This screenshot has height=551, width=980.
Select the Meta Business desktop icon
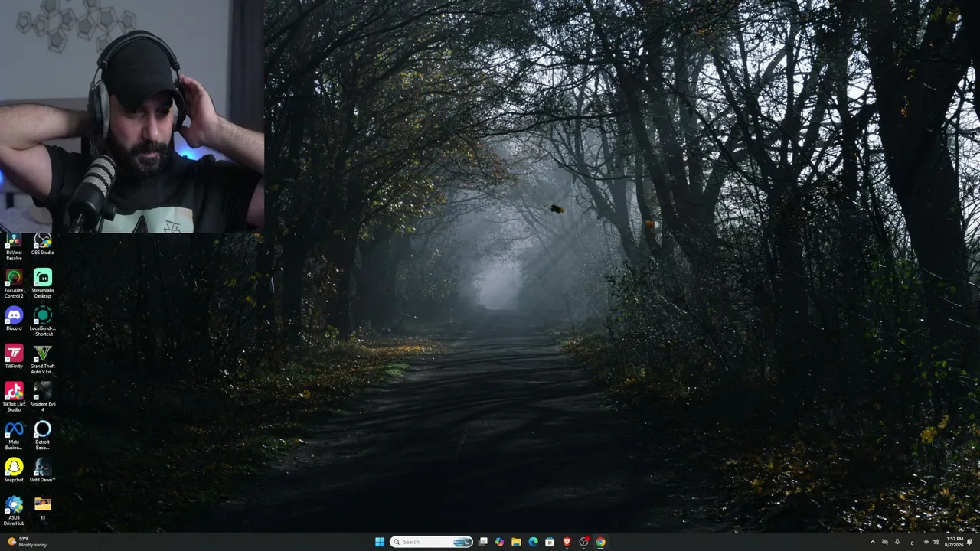click(14, 435)
